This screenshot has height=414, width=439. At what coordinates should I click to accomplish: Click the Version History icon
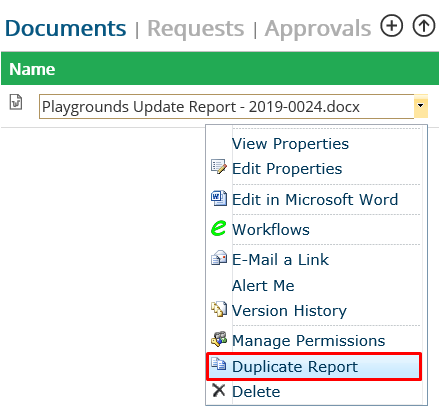[219, 309]
